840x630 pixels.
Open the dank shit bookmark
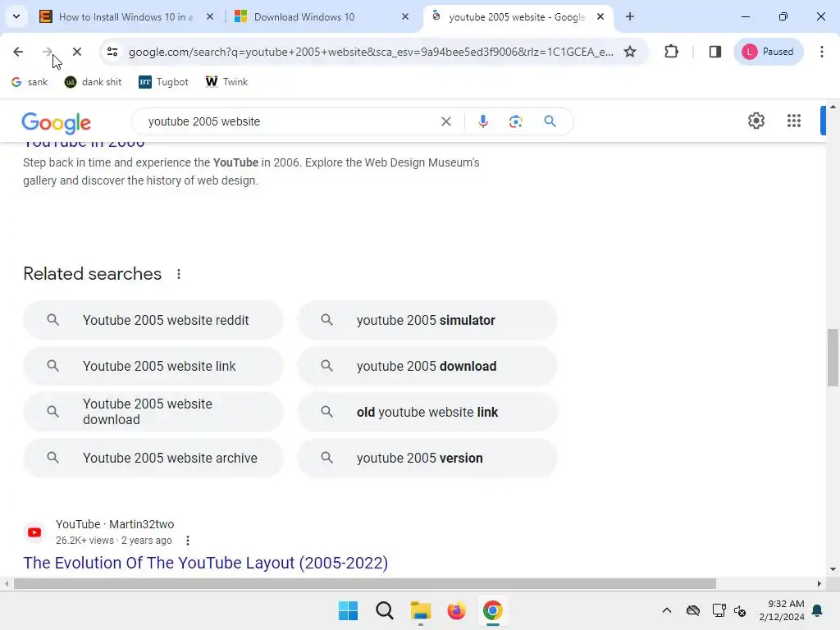94,82
